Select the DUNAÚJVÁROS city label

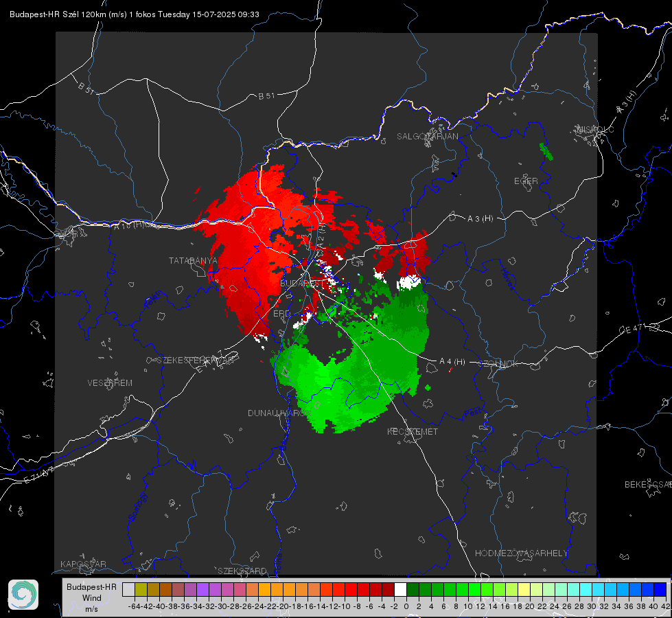coord(278,413)
